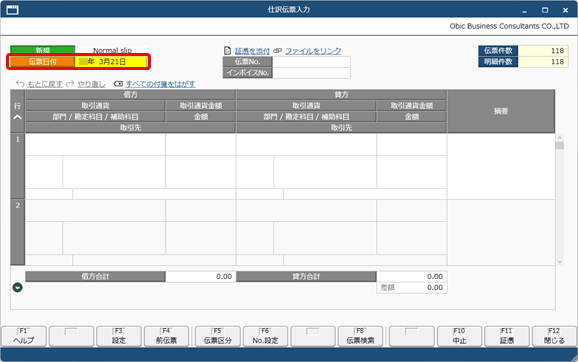Expand the round down-arrow button near totals

[17, 287]
